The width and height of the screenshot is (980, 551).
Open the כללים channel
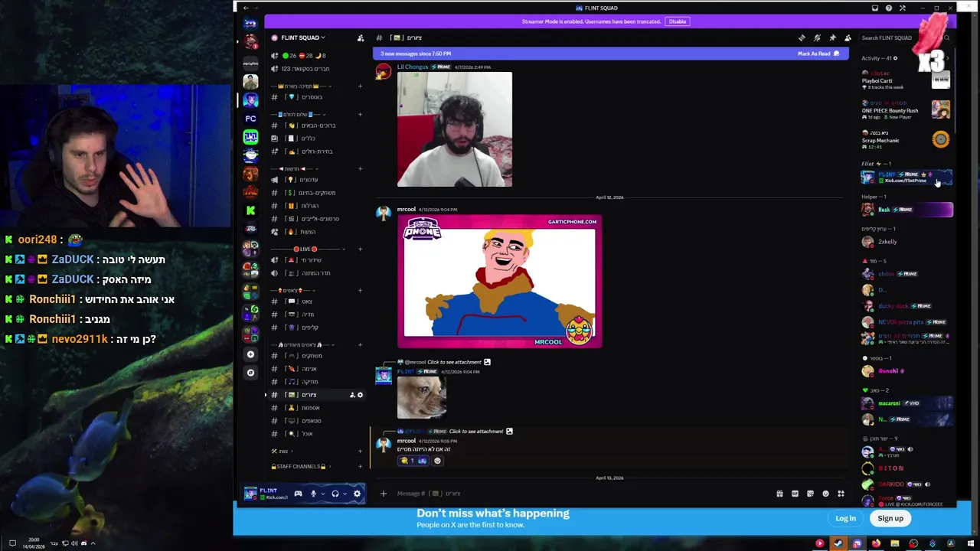[316, 139]
